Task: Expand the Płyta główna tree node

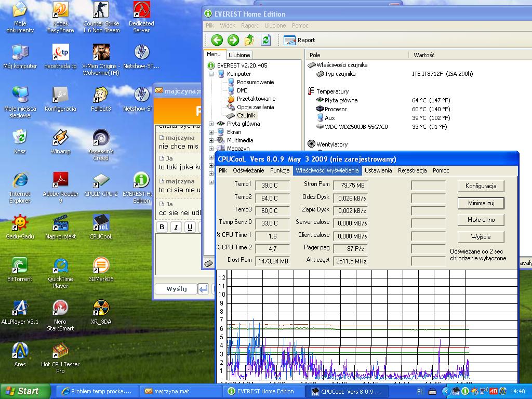Action: [211, 124]
